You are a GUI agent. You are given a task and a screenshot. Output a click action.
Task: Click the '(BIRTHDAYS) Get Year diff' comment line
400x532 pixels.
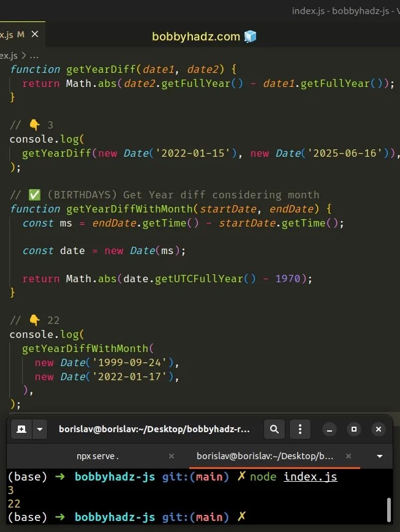(165, 195)
